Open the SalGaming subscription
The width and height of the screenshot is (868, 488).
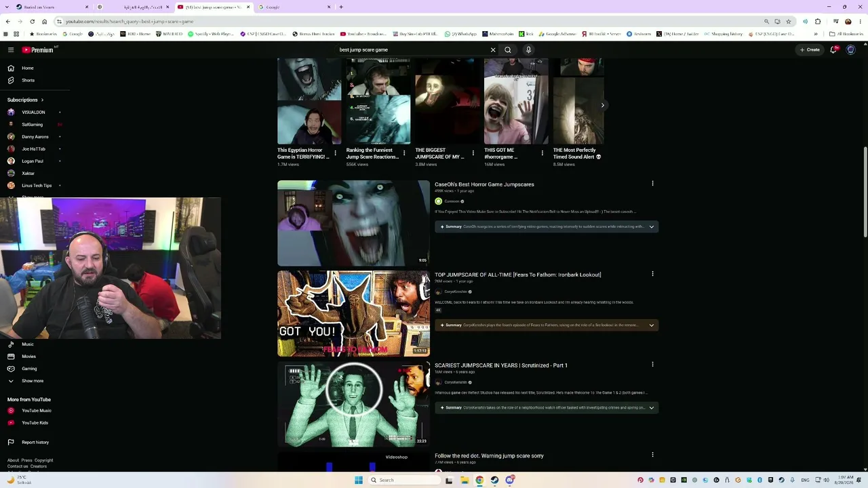point(34,124)
